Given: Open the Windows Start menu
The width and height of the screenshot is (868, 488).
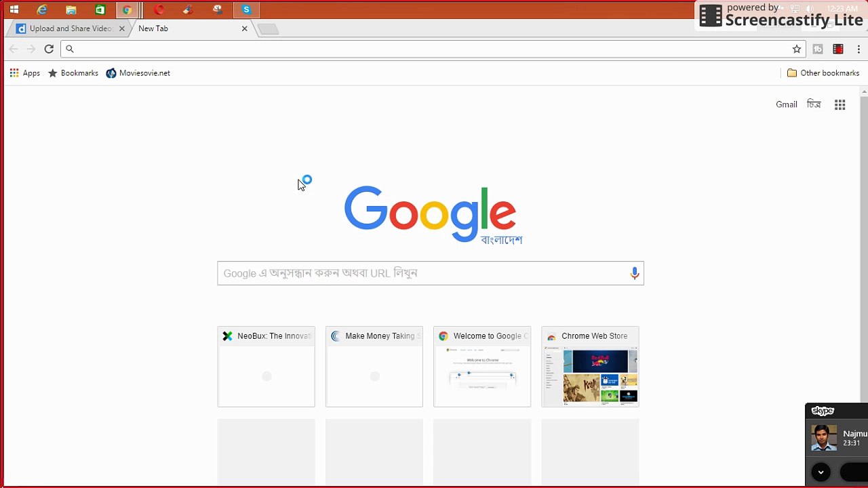Looking at the screenshot, I should [14, 10].
